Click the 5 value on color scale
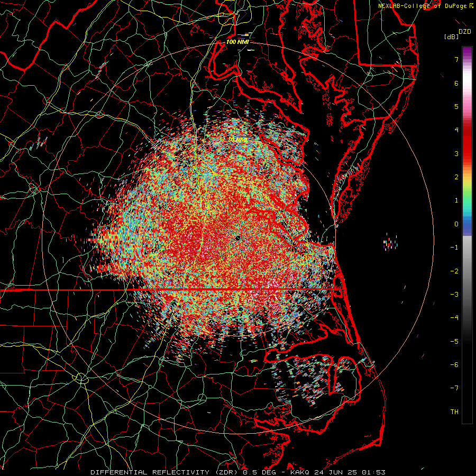476x476 pixels. pyautogui.click(x=456, y=106)
